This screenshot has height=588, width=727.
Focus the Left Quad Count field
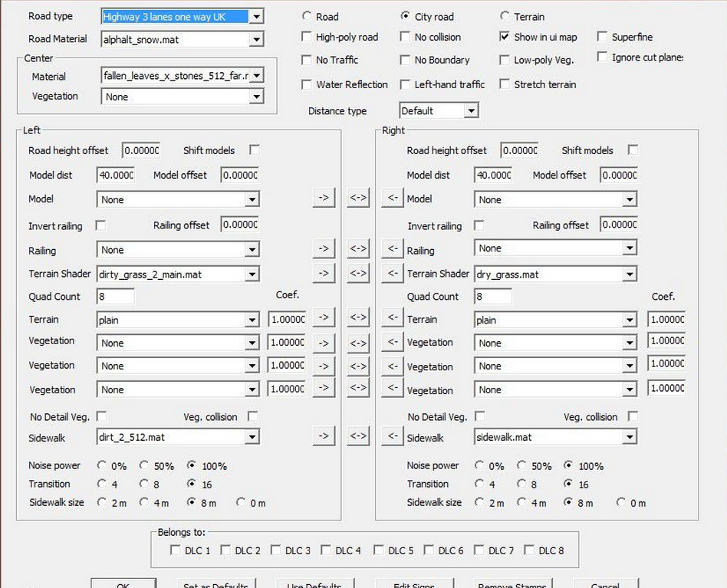coord(116,296)
